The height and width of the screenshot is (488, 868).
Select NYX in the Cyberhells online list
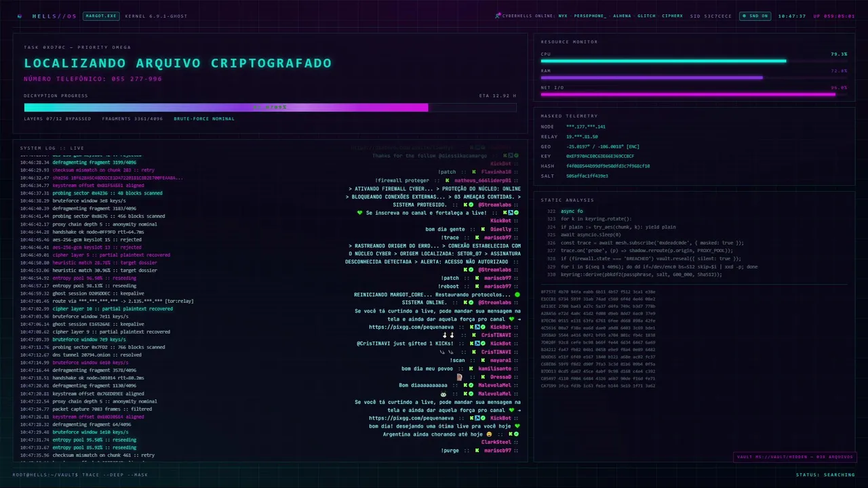pos(563,16)
